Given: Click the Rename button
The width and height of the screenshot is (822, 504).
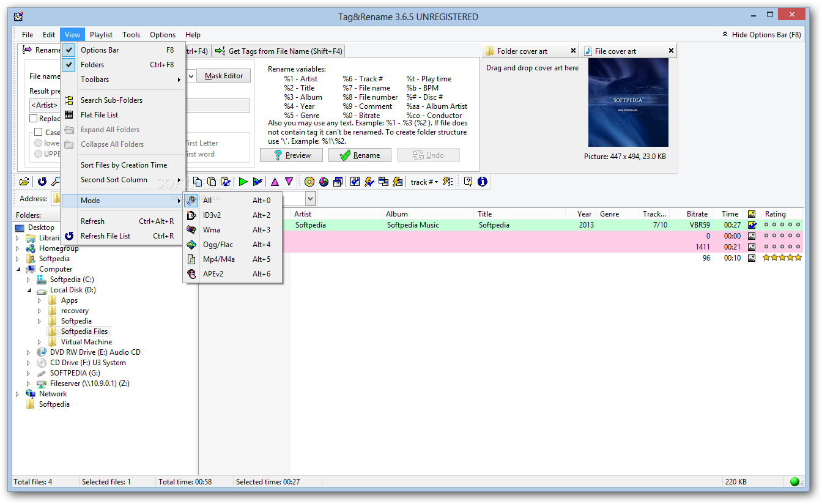Looking at the screenshot, I should click(360, 155).
